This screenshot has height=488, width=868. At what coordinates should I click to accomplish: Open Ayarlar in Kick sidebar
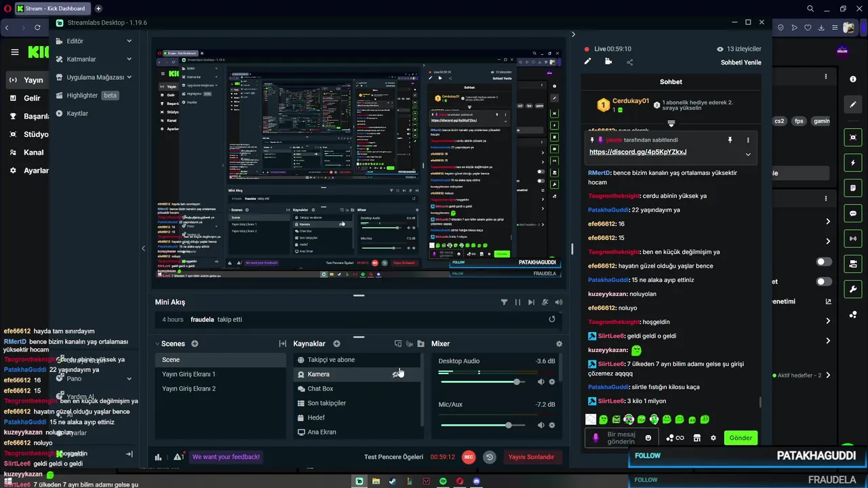pyautogui.click(x=30, y=171)
